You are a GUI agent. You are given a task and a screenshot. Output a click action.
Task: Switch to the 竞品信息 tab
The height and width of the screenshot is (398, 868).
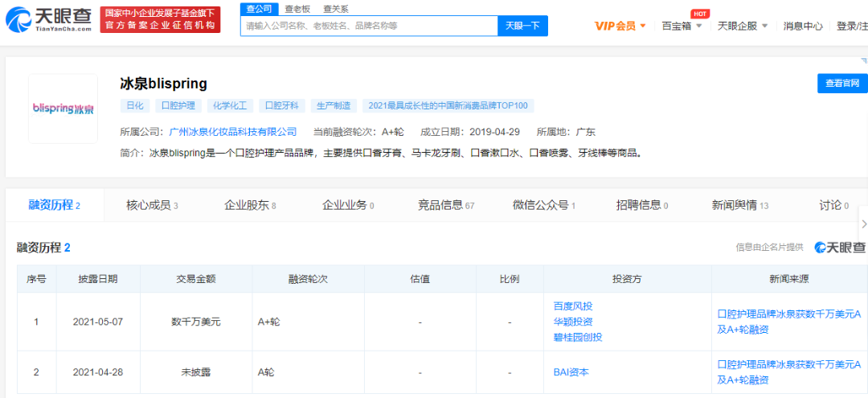446,205
